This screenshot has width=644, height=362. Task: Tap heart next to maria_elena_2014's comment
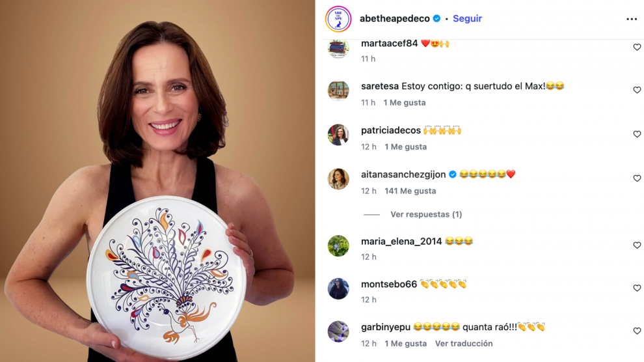pyautogui.click(x=637, y=245)
